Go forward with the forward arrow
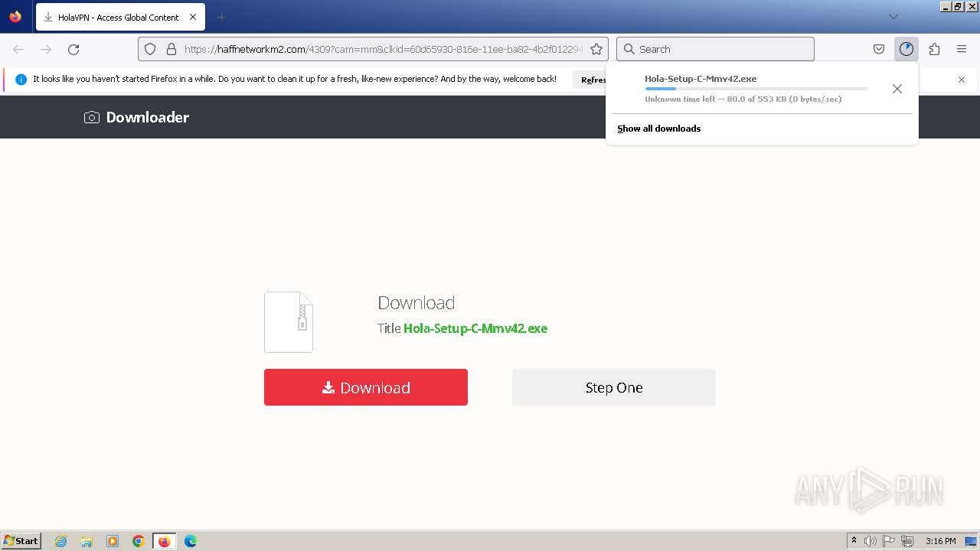 click(x=46, y=49)
